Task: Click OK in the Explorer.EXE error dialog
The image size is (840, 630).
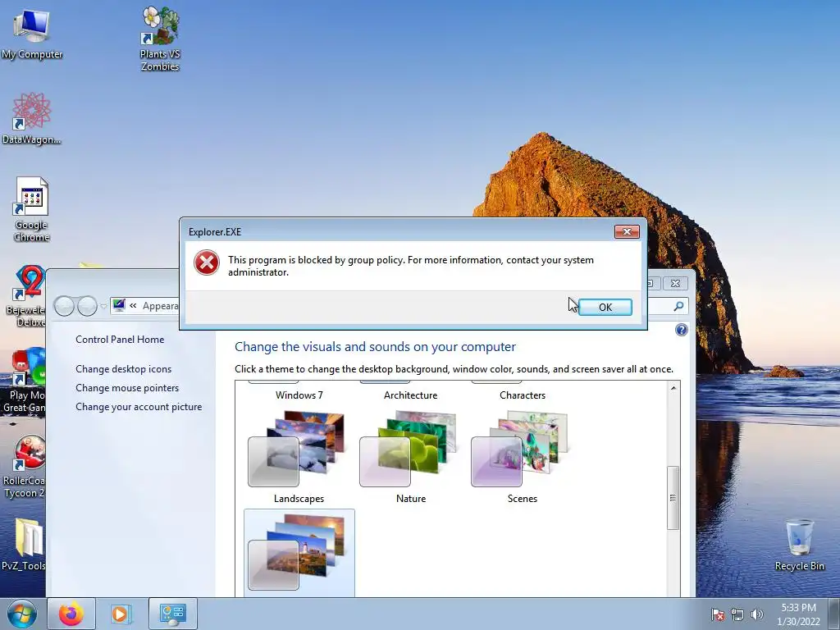Action: click(605, 307)
